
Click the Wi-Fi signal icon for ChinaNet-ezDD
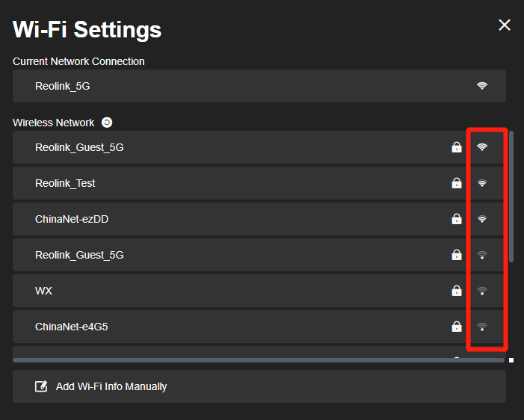[x=482, y=219]
